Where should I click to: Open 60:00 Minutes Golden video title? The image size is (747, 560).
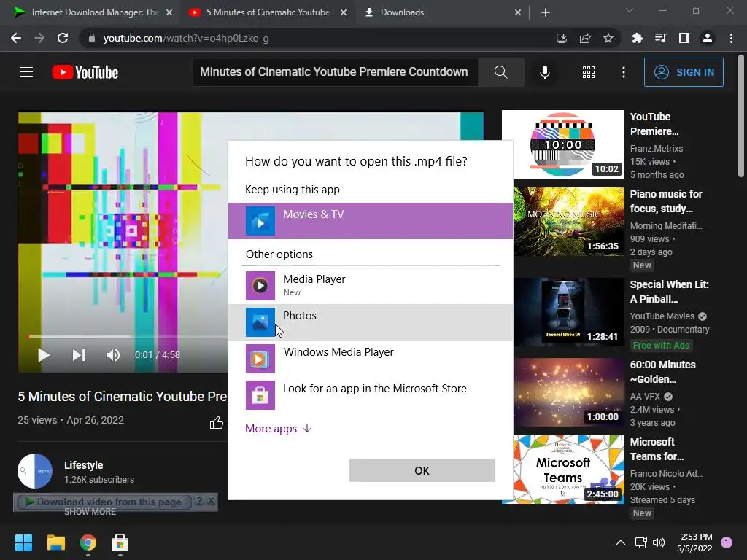pyautogui.click(x=662, y=372)
